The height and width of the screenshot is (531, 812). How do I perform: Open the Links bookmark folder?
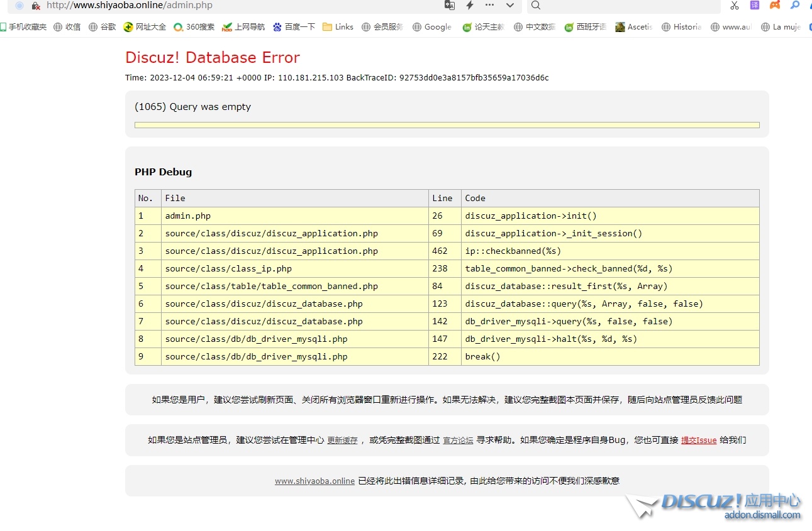(x=338, y=27)
